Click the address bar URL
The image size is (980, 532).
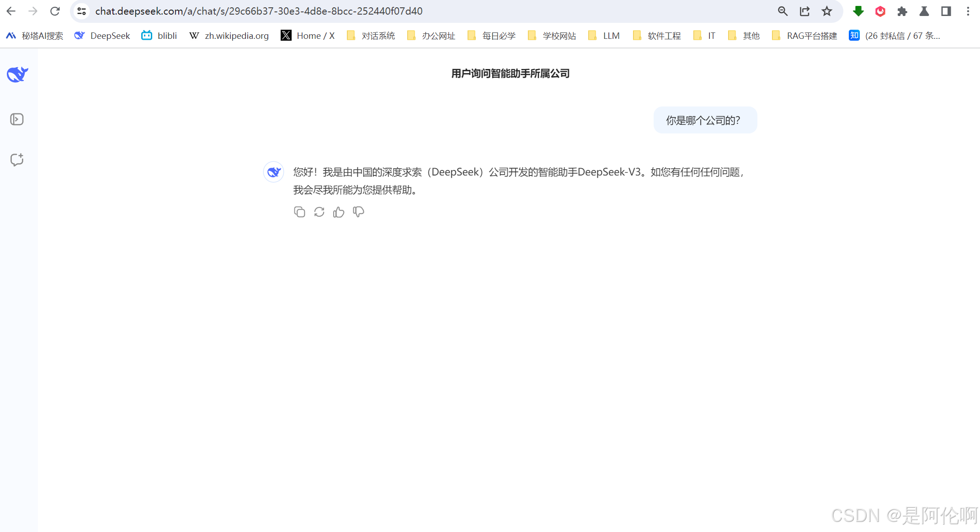tap(259, 11)
